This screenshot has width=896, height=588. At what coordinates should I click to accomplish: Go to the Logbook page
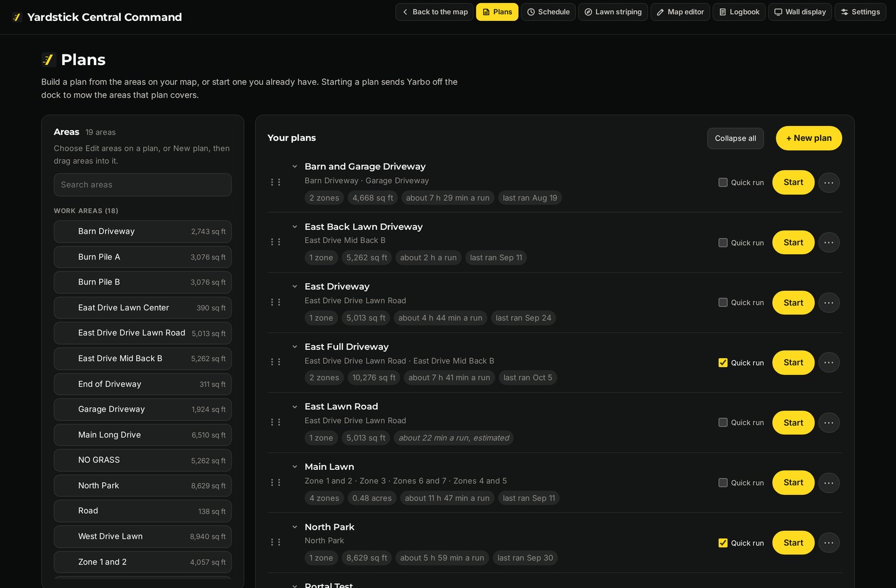pos(739,12)
